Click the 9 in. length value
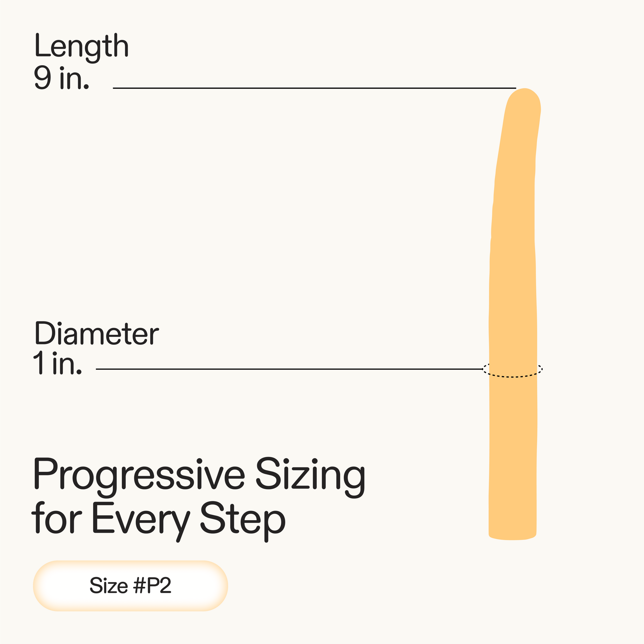 [61, 78]
